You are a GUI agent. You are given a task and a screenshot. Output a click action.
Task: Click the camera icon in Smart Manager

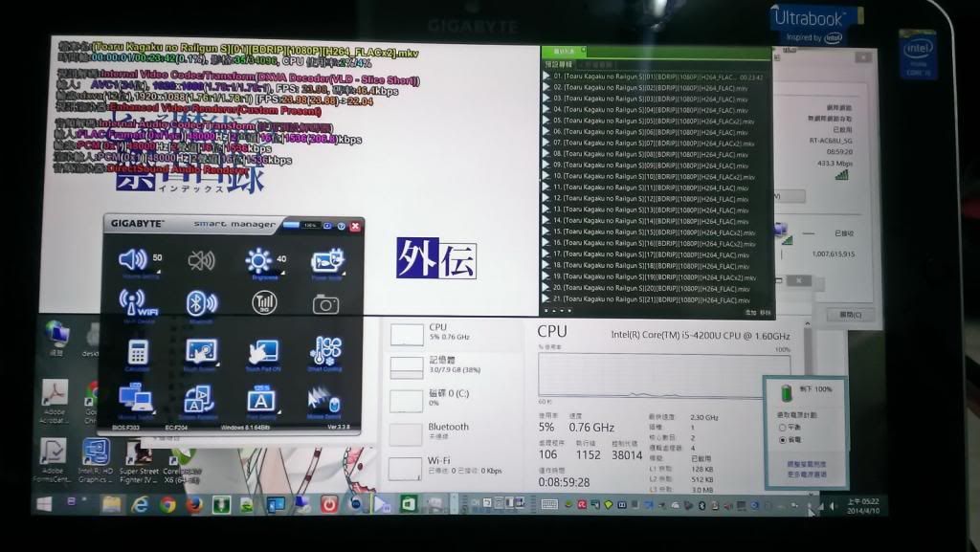pos(325,304)
